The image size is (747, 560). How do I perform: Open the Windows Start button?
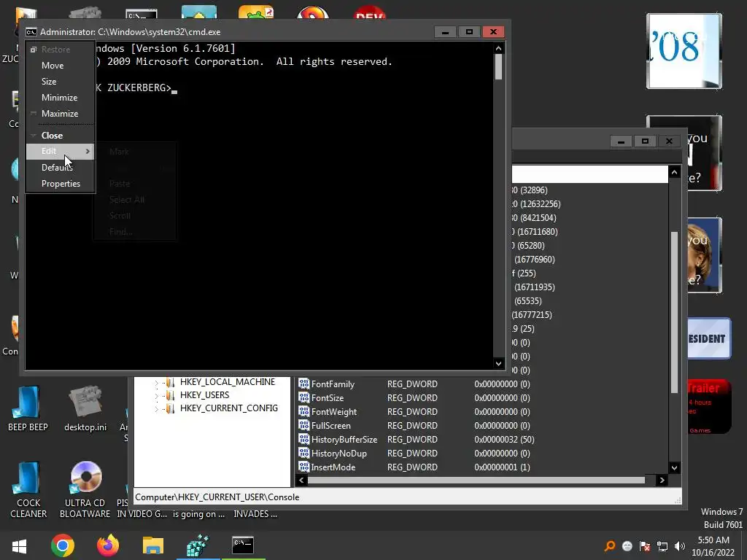(19, 545)
